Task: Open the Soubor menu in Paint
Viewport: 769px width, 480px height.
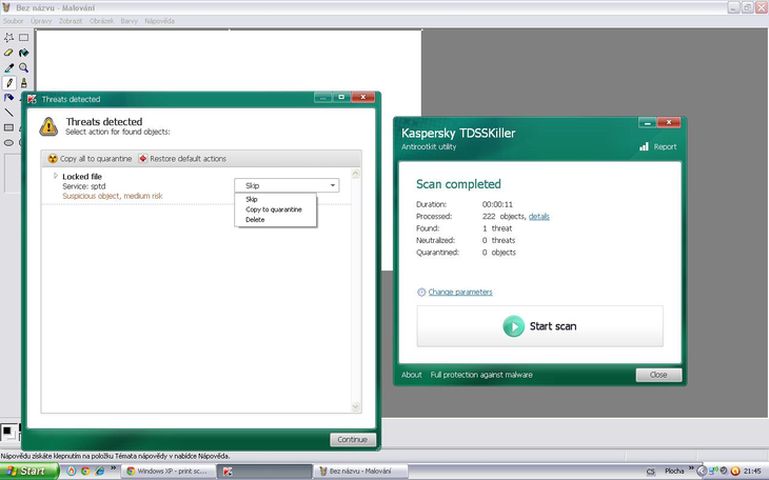Action: [13, 21]
